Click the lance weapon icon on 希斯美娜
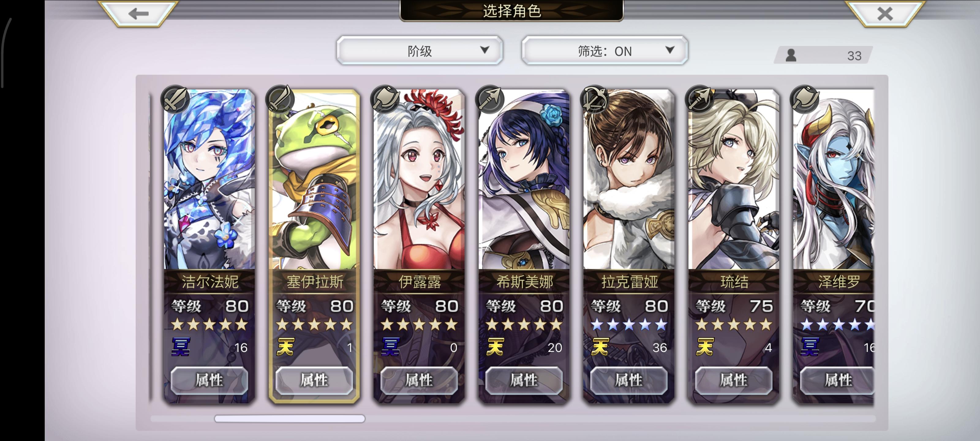 490,99
